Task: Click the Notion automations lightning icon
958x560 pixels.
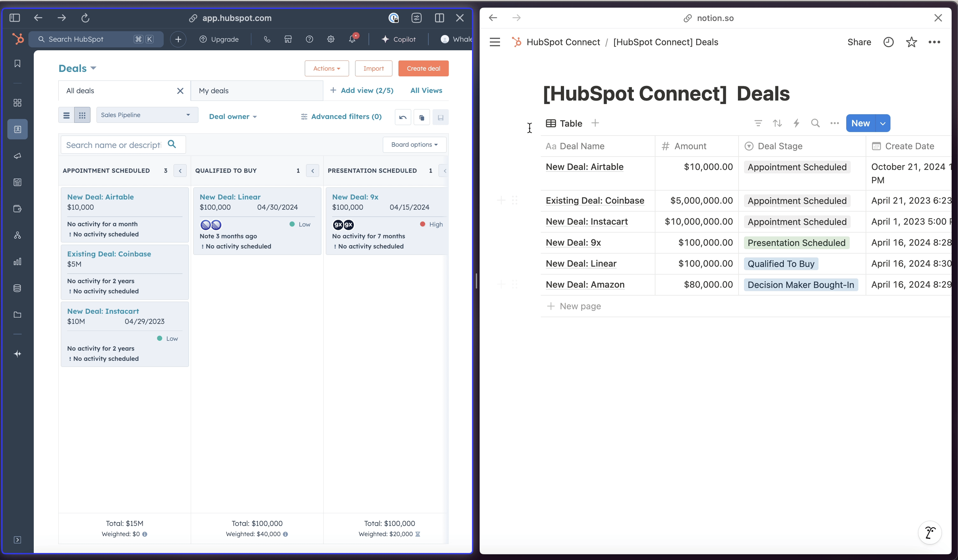Action: pos(797,123)
